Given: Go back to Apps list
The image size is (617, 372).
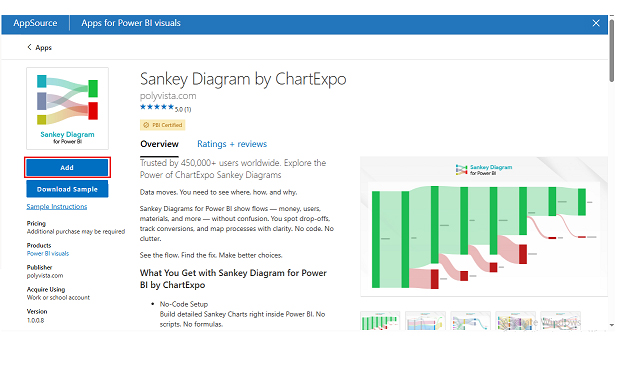Looking at the screenshot, I should [x=39, y=48].
